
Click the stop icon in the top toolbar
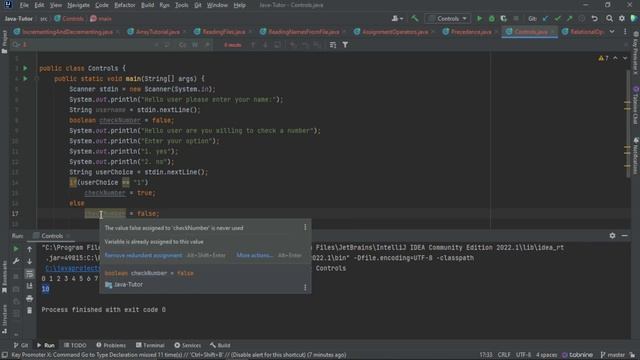tap(516, 19)
